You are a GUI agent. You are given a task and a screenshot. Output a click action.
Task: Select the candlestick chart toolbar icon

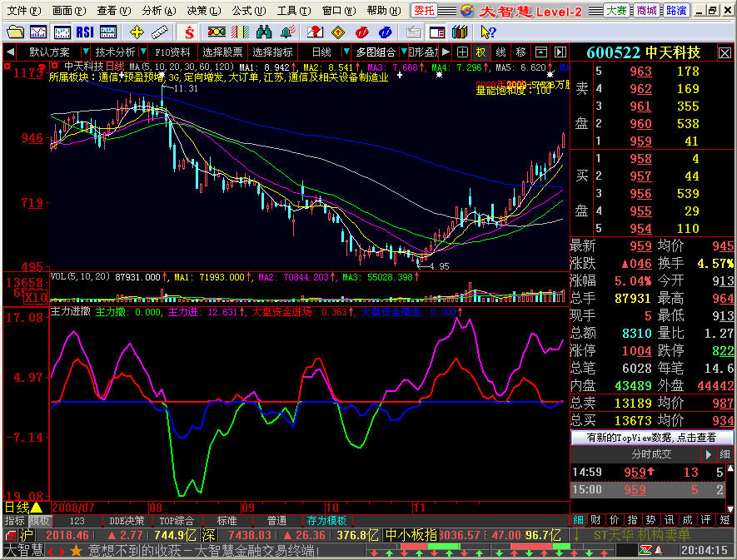tap(62, 32)
